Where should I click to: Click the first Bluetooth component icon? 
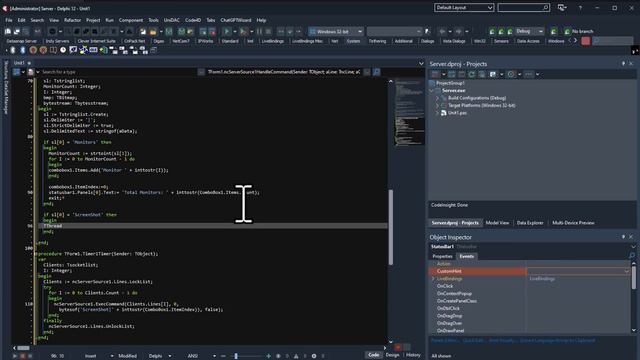[x=13, y=50]
